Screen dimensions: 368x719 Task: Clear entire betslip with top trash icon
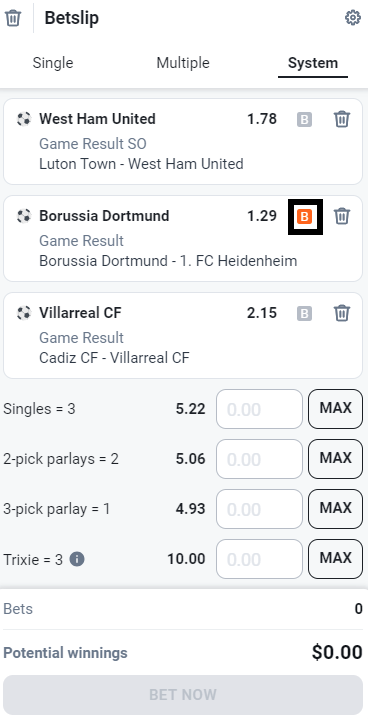click(13, 18)
